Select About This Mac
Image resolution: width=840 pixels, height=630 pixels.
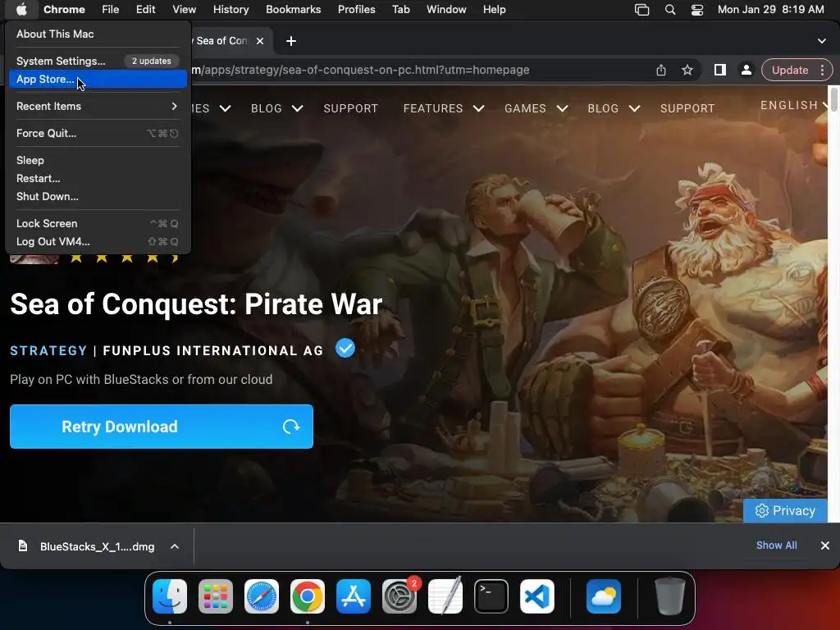(98, 34)
